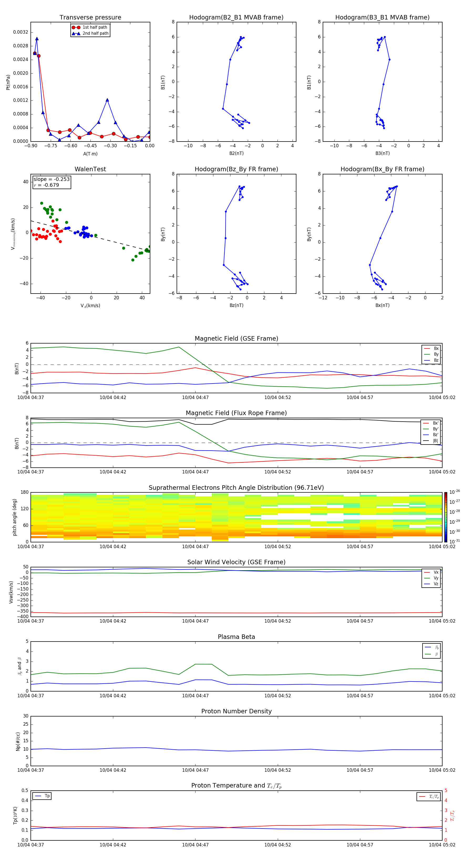Select the Te/Tp legend entry in temperature plot
Viewport: 473px width, 868px height.
point(429,796)
